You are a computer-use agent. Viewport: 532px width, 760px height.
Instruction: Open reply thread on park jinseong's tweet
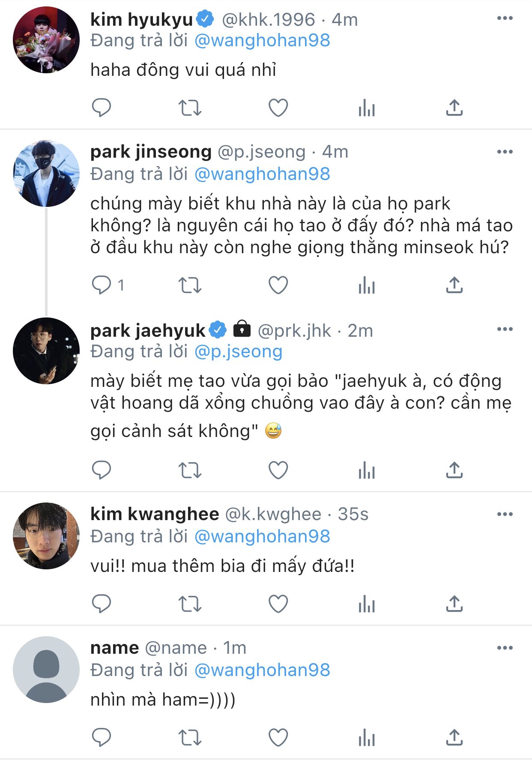[x=102, y=285]
